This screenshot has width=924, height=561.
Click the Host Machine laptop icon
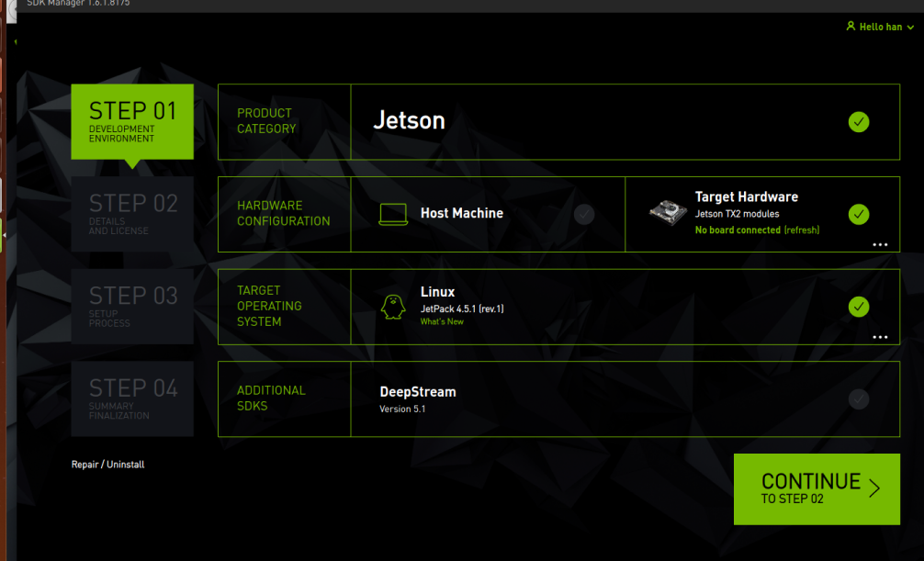[x=393, y=214]
